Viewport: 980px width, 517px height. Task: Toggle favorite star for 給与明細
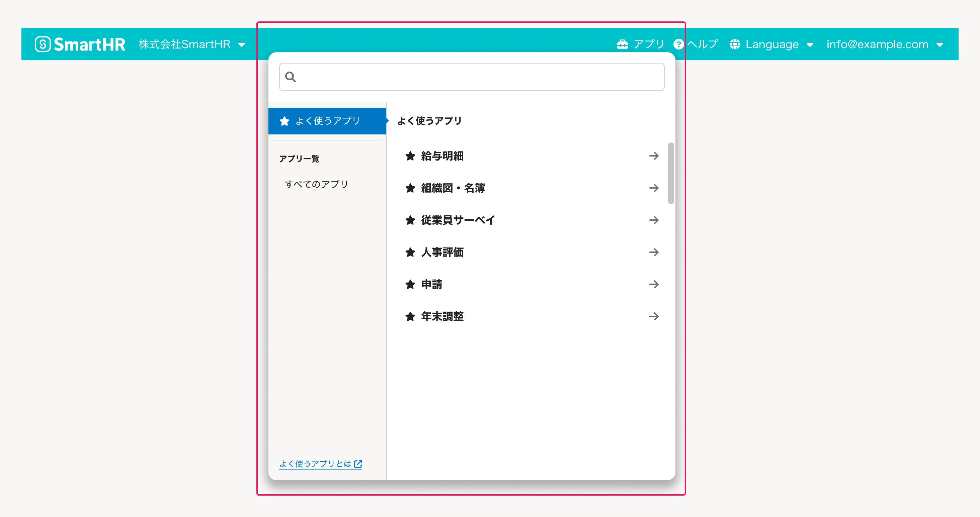click(410, 156)
